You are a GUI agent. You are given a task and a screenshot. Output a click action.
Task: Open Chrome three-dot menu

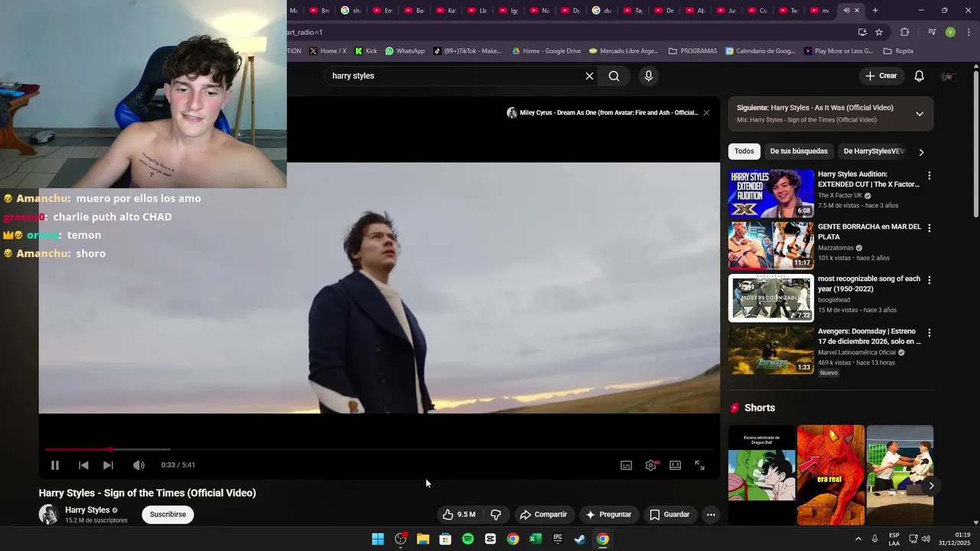pos(969,32)
